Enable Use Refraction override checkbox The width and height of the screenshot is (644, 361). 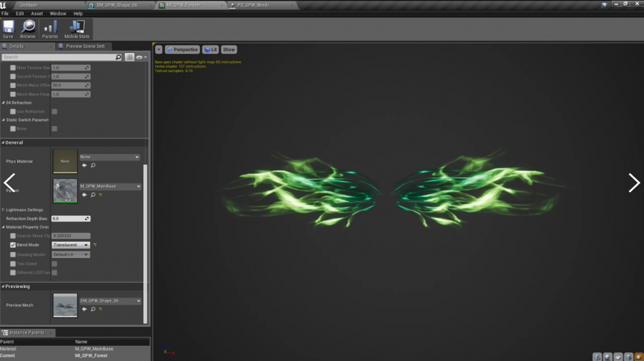pyautogui.click(x=12, y=112)
